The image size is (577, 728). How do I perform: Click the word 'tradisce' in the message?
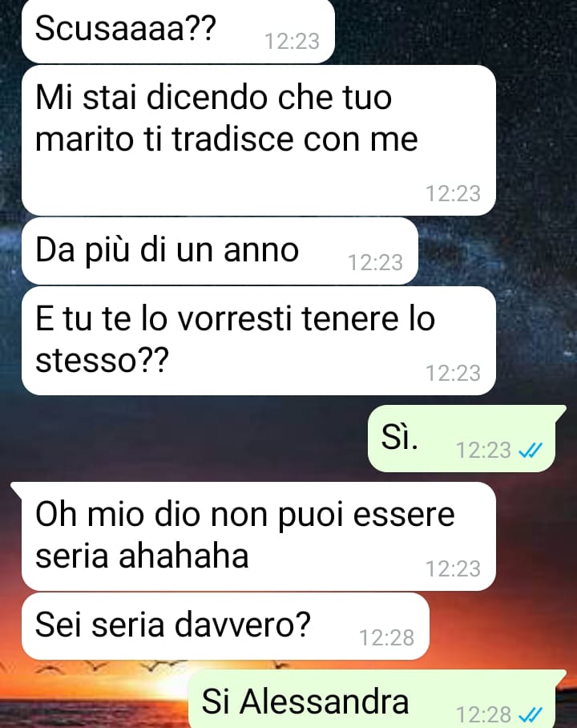[233, 139]
